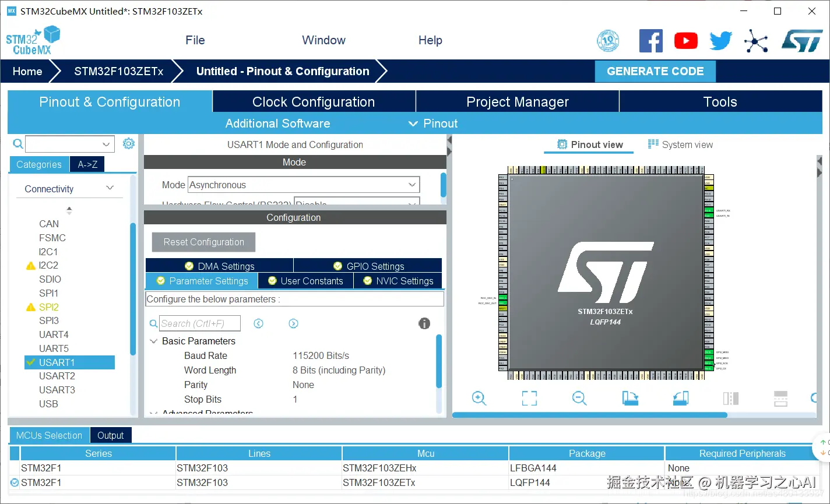The image size is (830, 504).
Task: Click the parameter list vertical scrollbar
Action: 439,361
